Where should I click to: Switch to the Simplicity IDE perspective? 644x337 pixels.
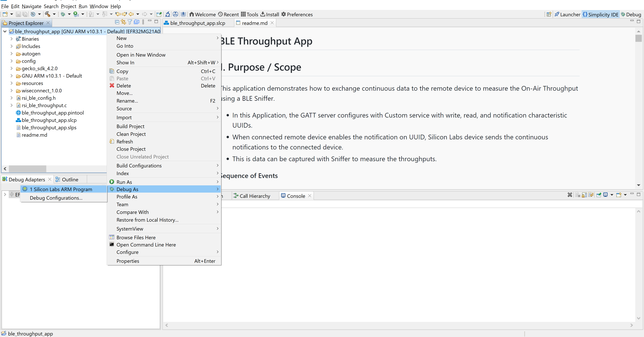tap(601, 14)
